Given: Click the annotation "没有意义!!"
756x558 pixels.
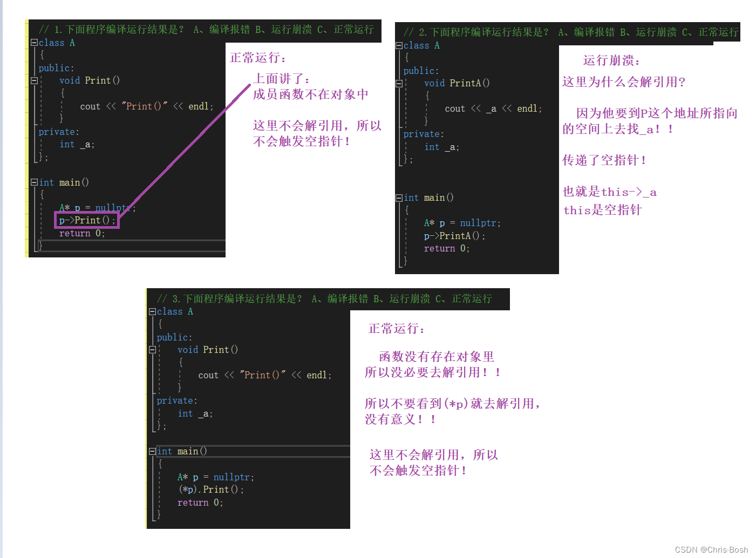Looking at the screenshot, I should 400,419.
